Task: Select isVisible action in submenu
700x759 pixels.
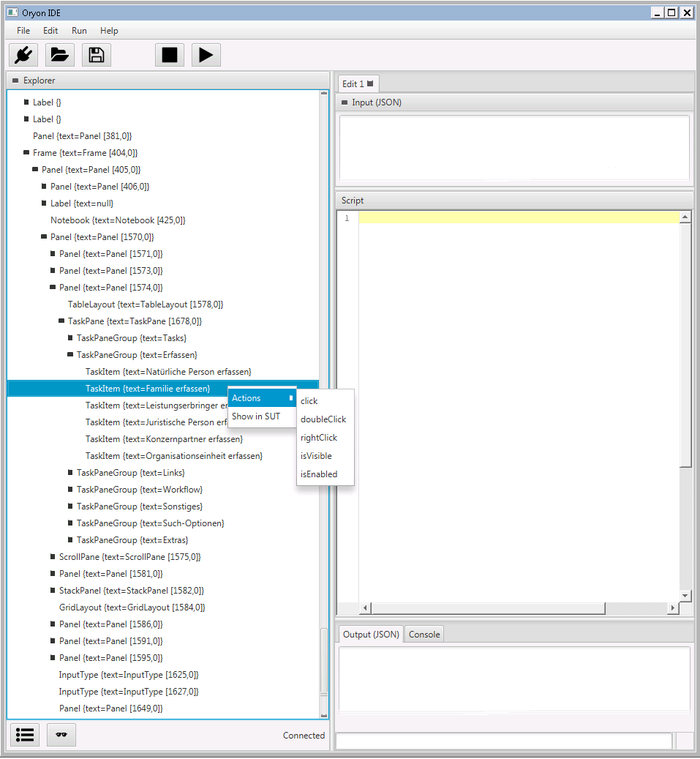Action: pyautogui.click(x=316, y=456)
